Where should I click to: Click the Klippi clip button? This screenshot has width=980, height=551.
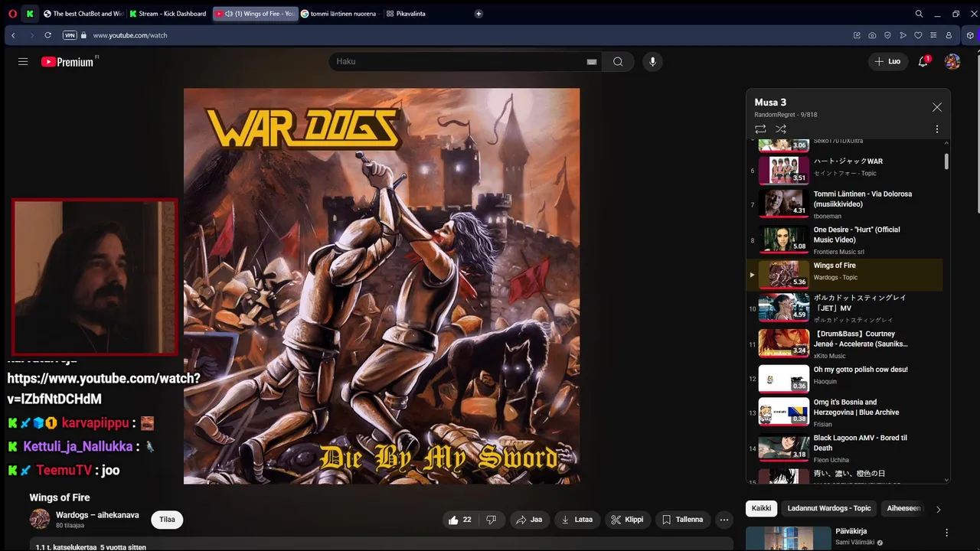628,520
